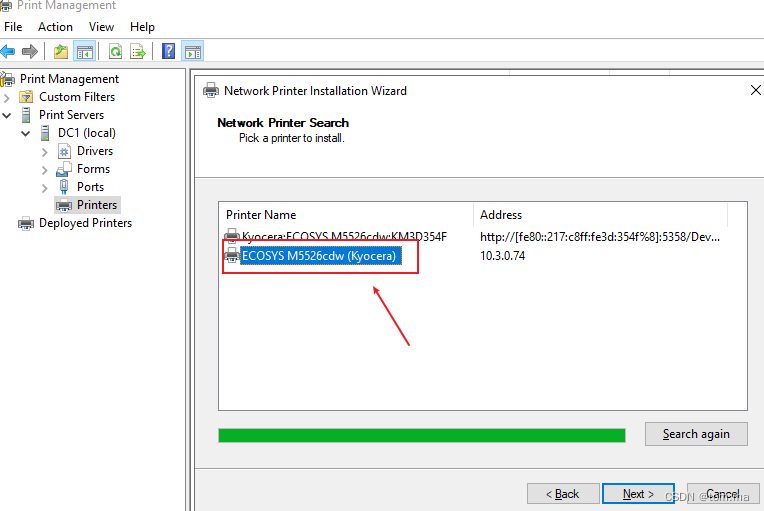
Task: Select Drivers tree label
Action: coord(95,151)
